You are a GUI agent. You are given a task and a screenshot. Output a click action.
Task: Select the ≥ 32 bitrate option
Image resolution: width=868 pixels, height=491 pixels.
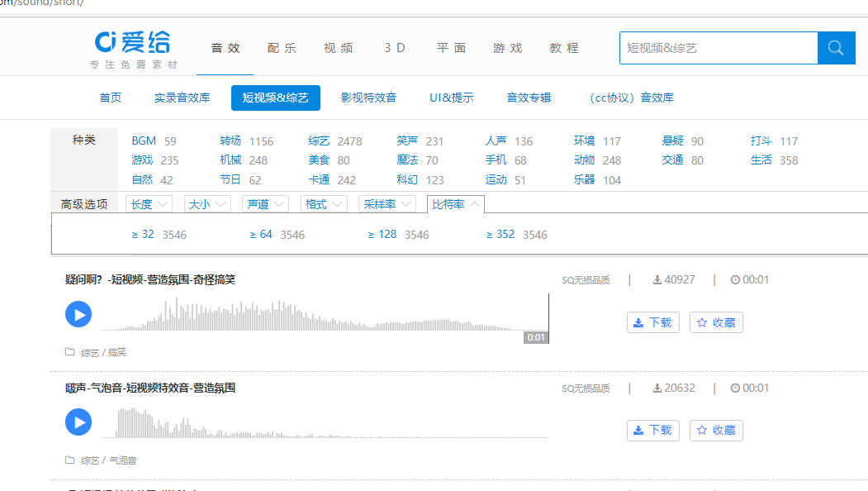(143, 235)
